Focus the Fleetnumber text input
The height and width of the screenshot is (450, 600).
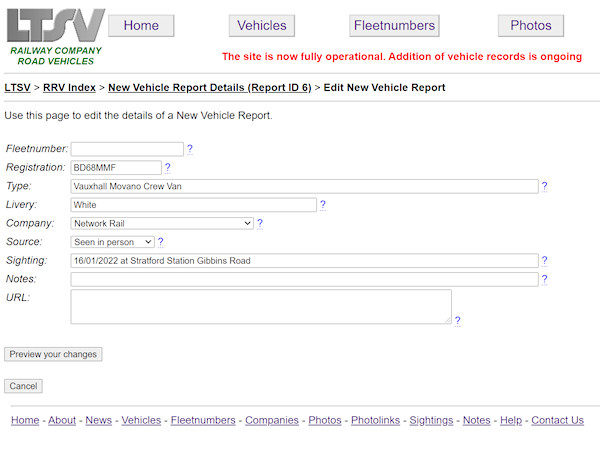click(x=127, y=149)
